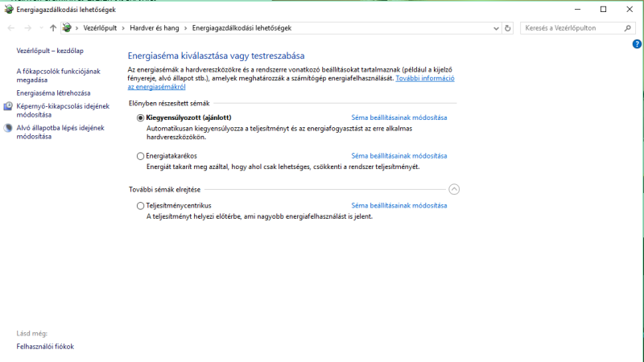Expand chevron after Vezérlőpult breadcrumb
Screen dimensions: 644x362
click(123, 28)
